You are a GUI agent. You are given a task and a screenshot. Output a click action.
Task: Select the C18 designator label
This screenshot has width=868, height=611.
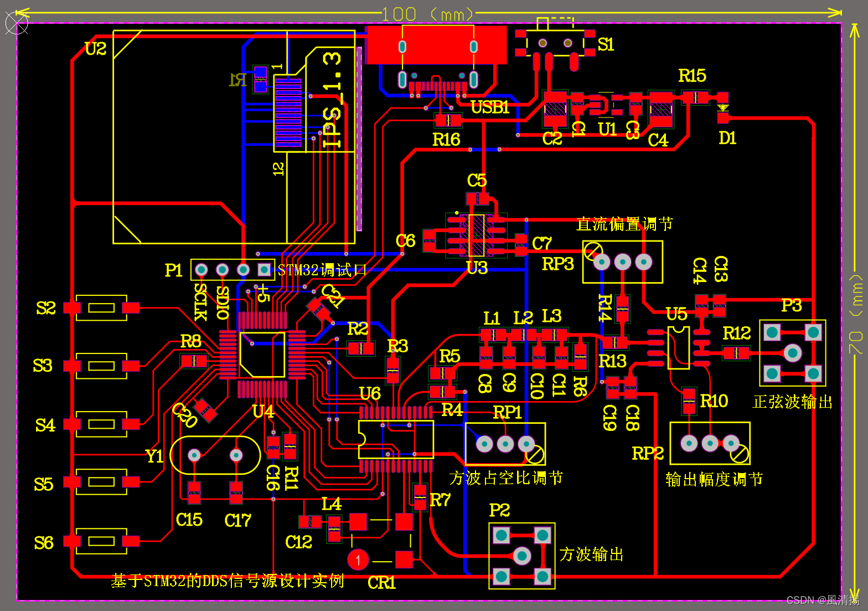click(632, 418)
